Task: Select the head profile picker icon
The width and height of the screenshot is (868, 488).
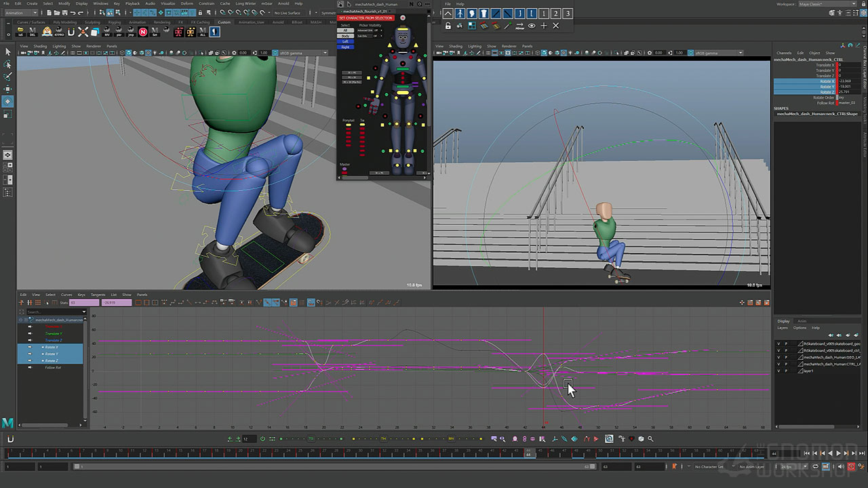Action: pos(472,14)
